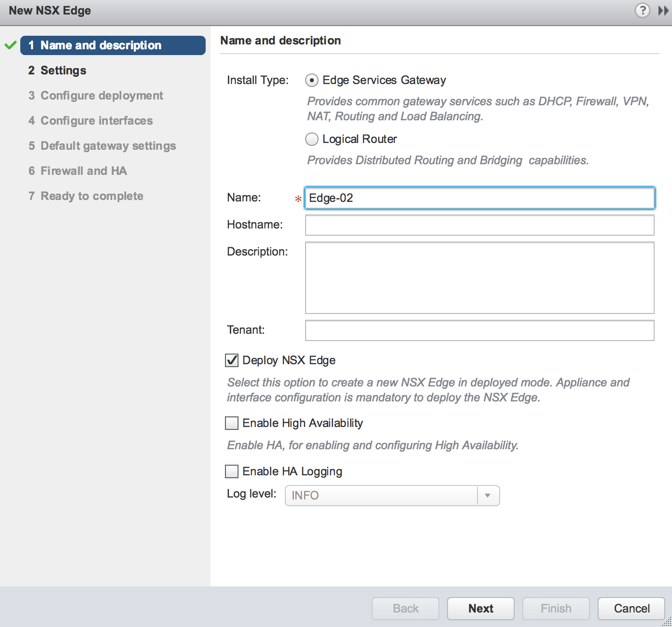672x627 pixels.
Task: Go to step 2 Settings
Action: 63,71
